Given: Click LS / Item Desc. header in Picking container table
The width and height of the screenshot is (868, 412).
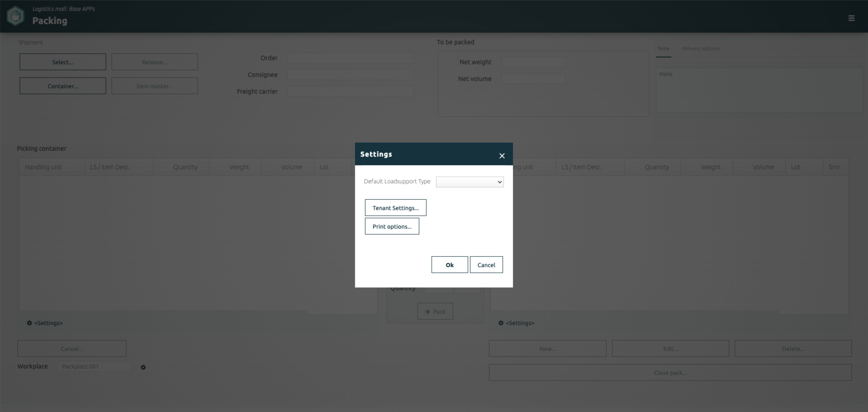Looking at the screenshot, I should [x=119, y=167].
